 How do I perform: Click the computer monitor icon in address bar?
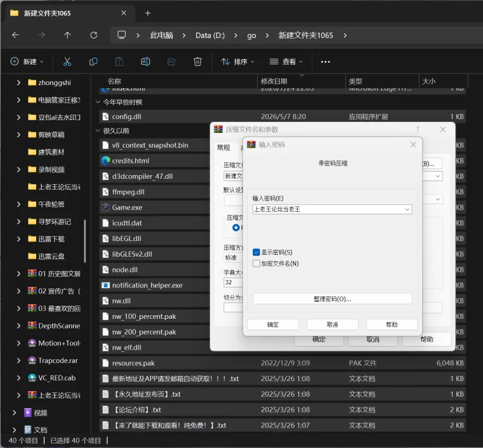pos(122,35)
